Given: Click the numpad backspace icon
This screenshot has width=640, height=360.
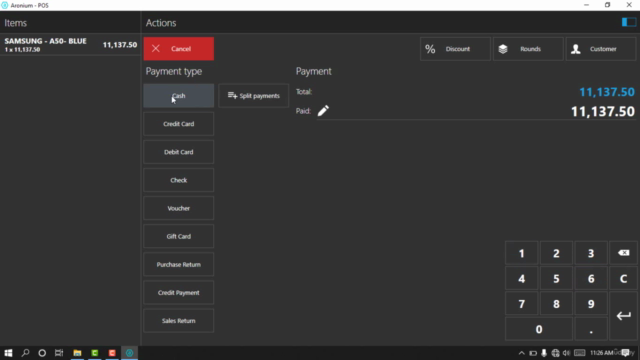Looking at the screenshot, I should 623,253.
